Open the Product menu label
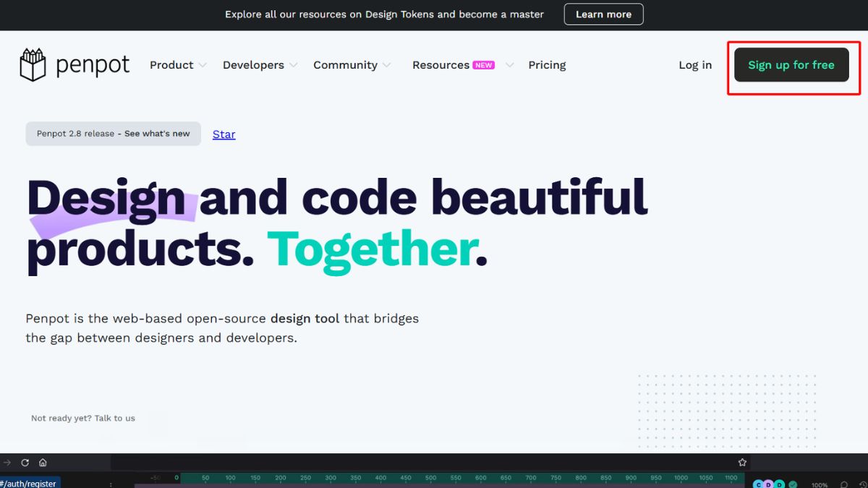The height and width of the screenshot is (488, 868). 171,65
